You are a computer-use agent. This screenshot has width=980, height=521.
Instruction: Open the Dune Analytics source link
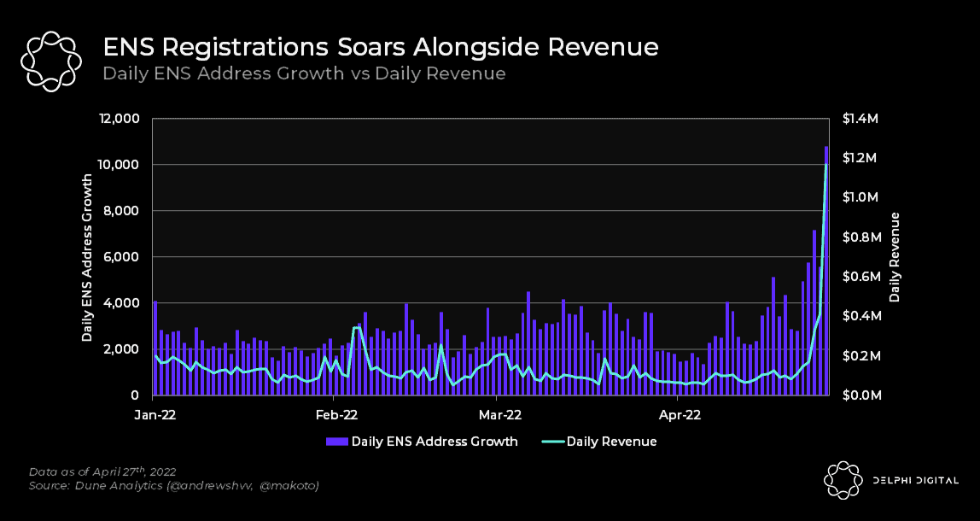pos(174,484)
